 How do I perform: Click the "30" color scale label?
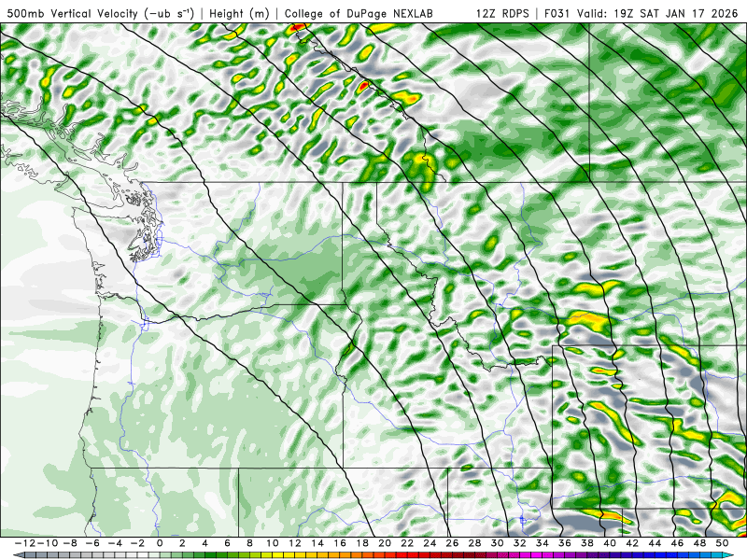pos(498,543)
